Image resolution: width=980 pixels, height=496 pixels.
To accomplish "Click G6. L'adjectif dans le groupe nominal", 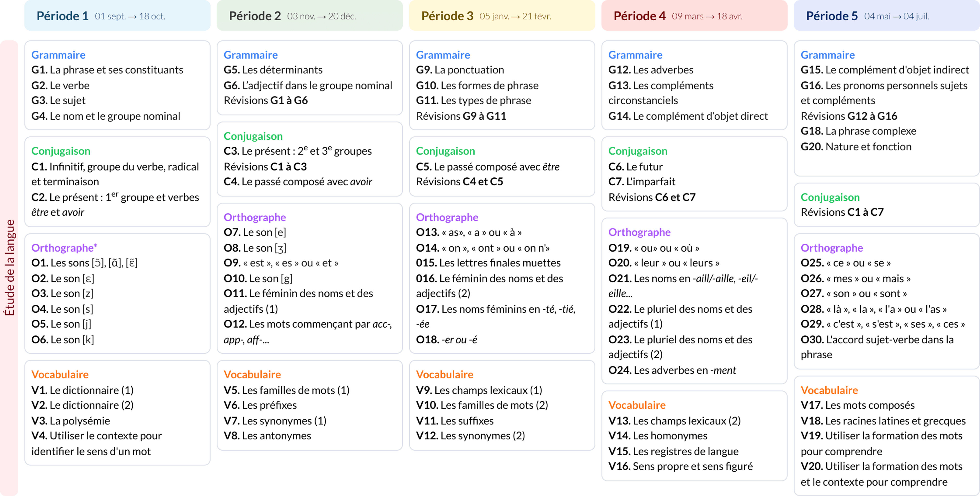I will pyautogui.click(x=308, y=86).
